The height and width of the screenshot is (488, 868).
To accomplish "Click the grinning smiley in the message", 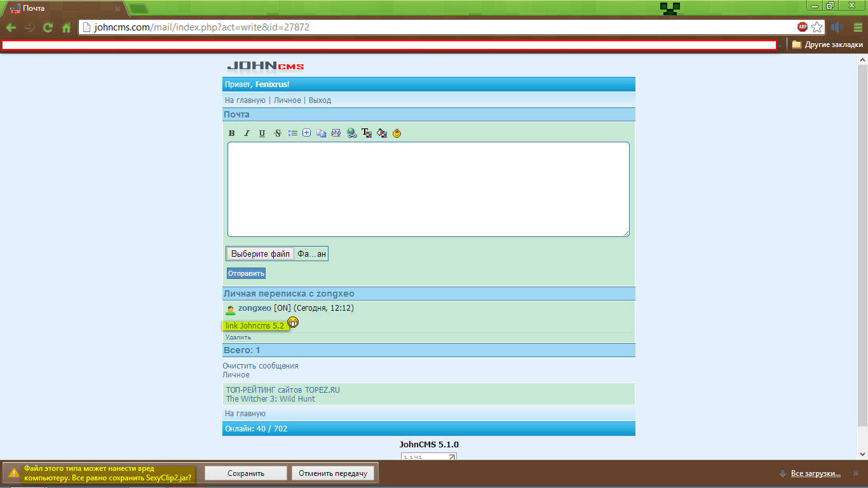I will tap(293, 323).
